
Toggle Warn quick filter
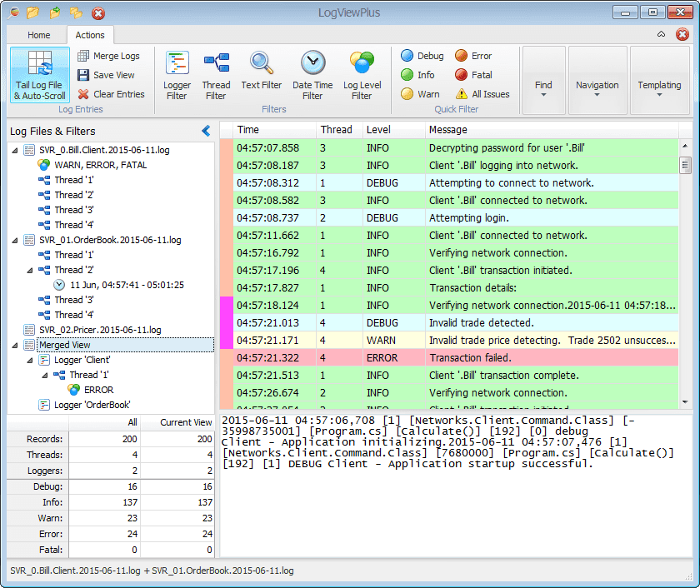[x=420, y=94]
